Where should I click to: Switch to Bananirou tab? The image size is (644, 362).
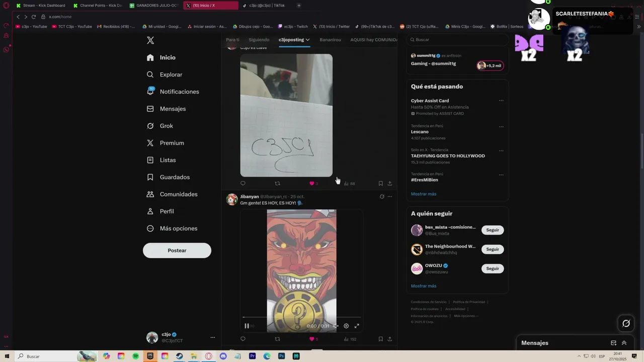click(330, 40)
